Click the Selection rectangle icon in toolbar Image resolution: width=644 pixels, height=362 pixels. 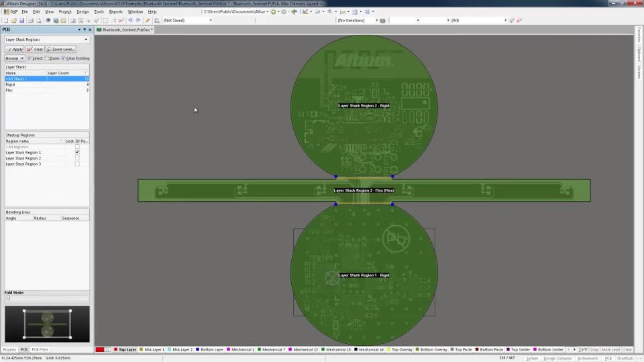point(105,20)
